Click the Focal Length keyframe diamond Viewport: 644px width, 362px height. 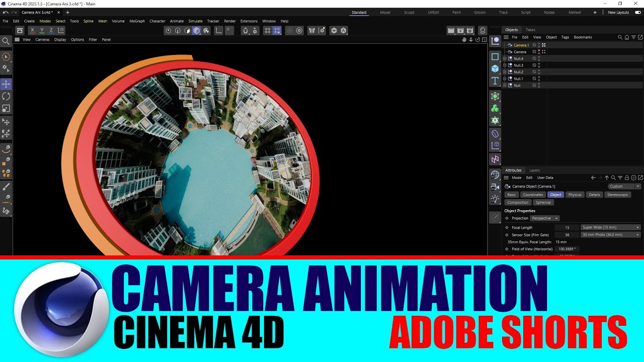click(x=507, y=227)
